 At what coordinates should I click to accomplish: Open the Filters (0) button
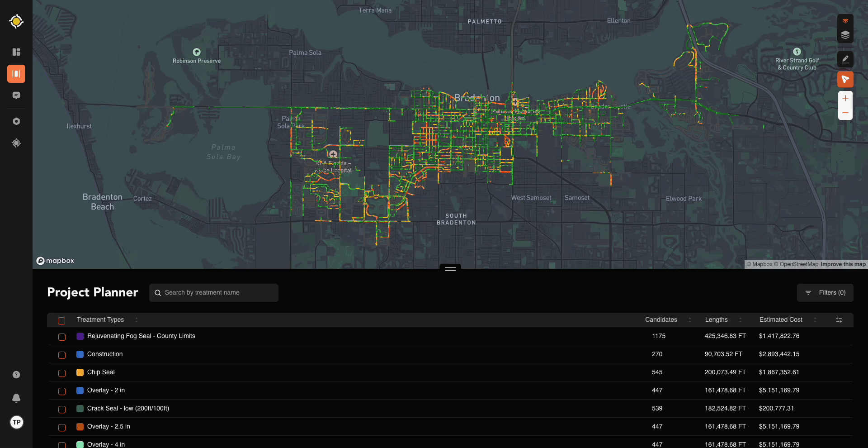coord(825,293)
